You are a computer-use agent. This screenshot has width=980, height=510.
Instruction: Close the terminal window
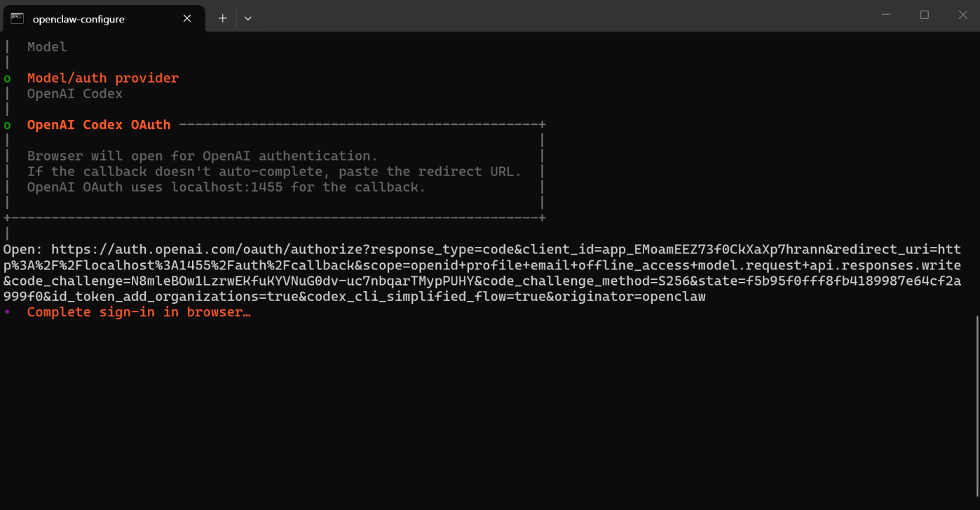point(962,15)
